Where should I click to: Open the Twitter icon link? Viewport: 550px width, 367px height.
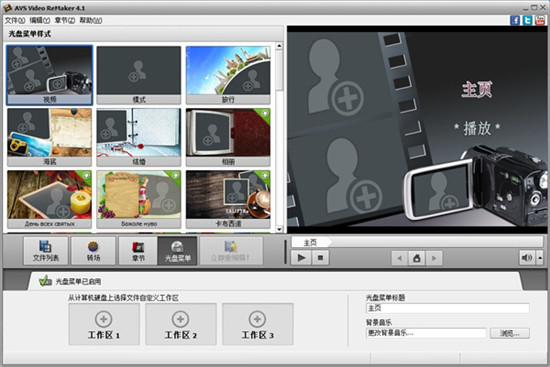pos(527,20)
